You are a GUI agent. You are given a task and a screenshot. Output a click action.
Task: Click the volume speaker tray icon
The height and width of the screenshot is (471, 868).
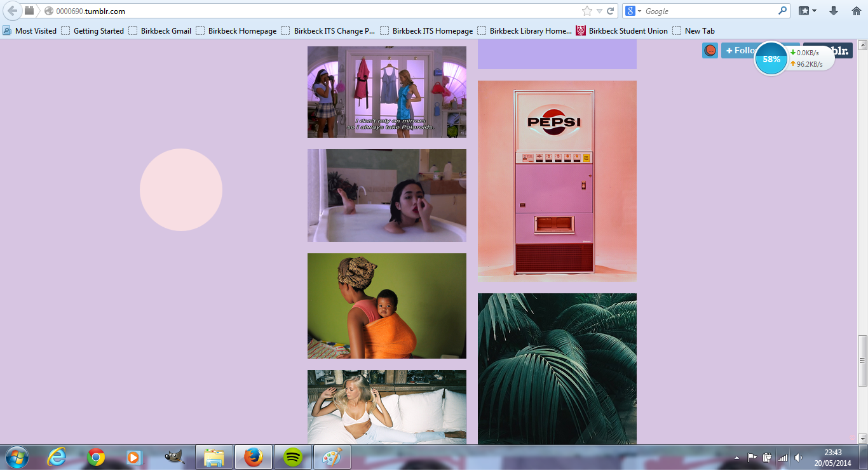point(798,458)
